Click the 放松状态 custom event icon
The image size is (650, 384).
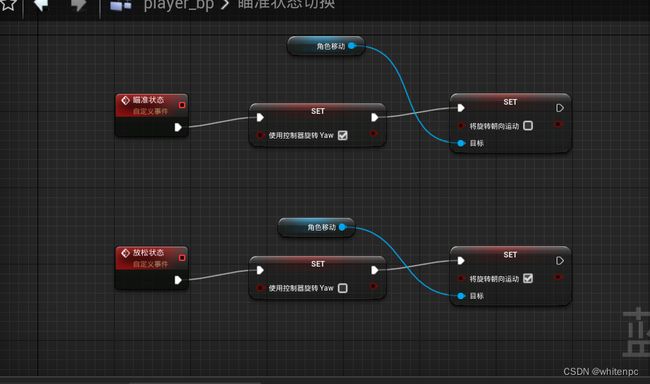pos(126,253)
